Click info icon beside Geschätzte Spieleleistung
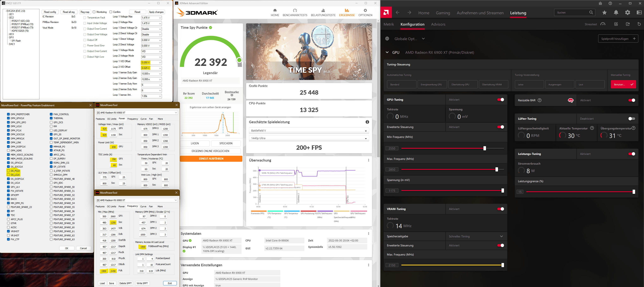 coord(367,122)
